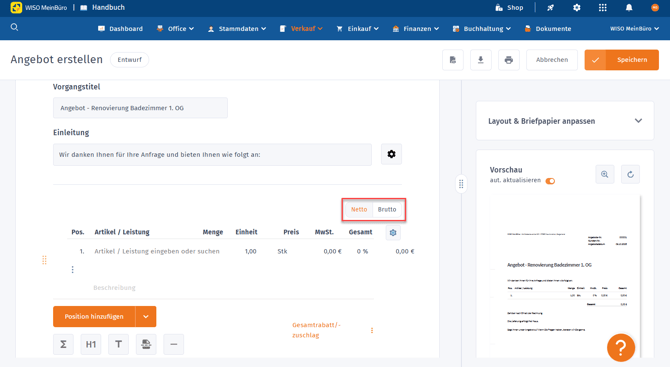Click the save-as-document icon button
This screenshot has width=670, height=367.
pos(453,60)
